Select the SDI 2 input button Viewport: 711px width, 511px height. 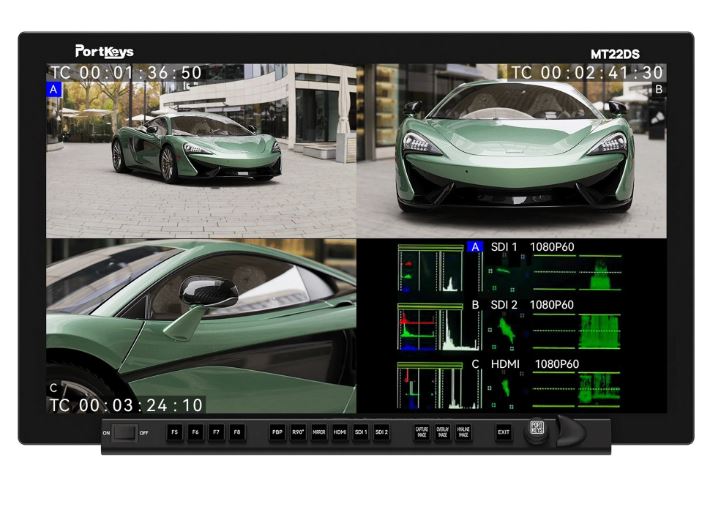click(x=381, y=434)
